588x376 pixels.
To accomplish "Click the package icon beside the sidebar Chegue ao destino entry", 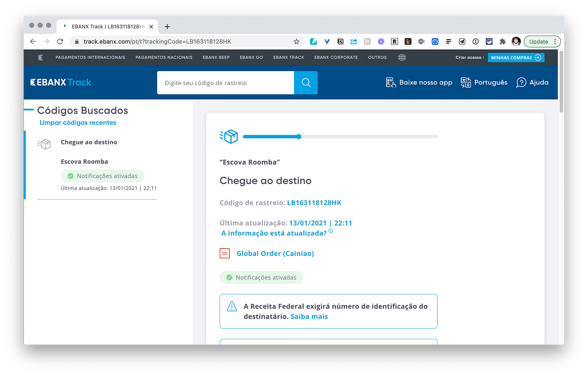I will click(x=44, y=144).
